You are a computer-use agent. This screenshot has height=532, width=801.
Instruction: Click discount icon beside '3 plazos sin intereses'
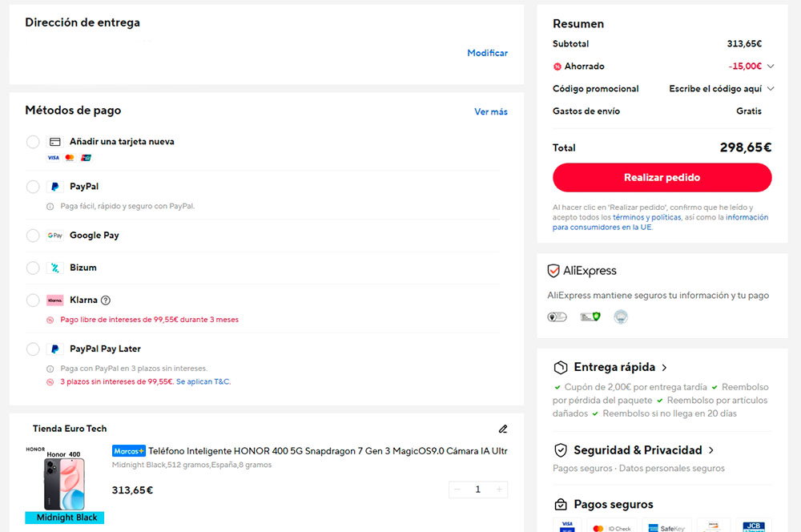(50, 381)
